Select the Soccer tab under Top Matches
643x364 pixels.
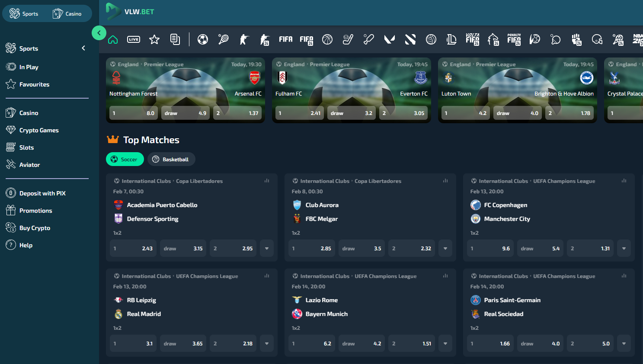pos(125,159)
